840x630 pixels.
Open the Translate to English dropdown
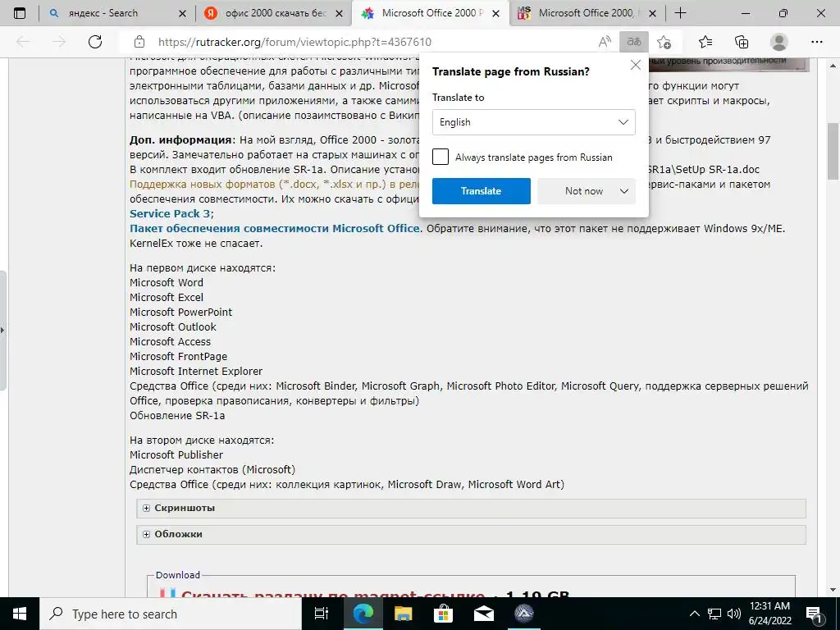pos(533,122)
